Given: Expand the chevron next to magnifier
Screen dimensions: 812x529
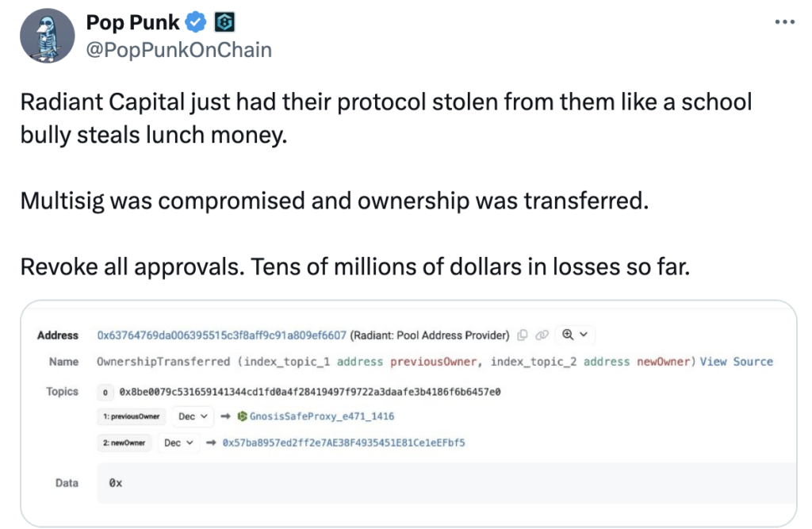Looking at the screenshot, I should tap(584, 335).
